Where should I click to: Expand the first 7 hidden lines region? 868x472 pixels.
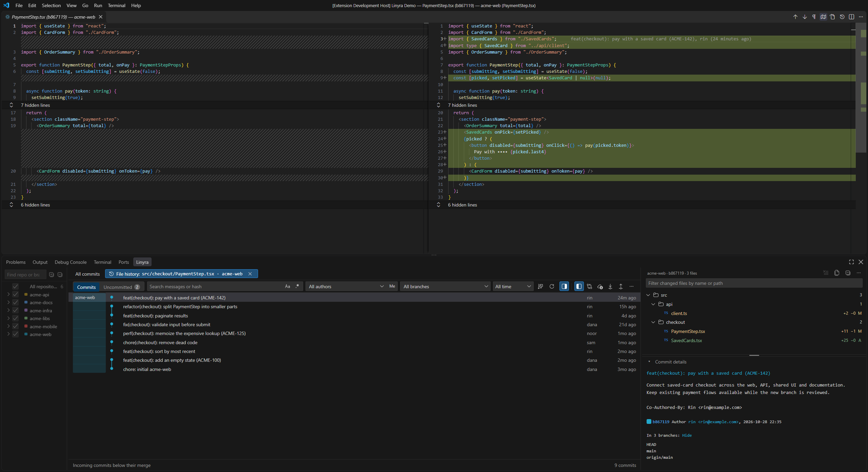(x=11, y=105)
